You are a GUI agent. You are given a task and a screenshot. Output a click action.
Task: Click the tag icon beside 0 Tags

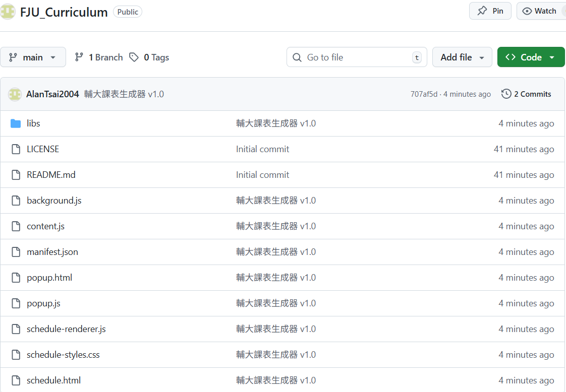tap(134, 57)
